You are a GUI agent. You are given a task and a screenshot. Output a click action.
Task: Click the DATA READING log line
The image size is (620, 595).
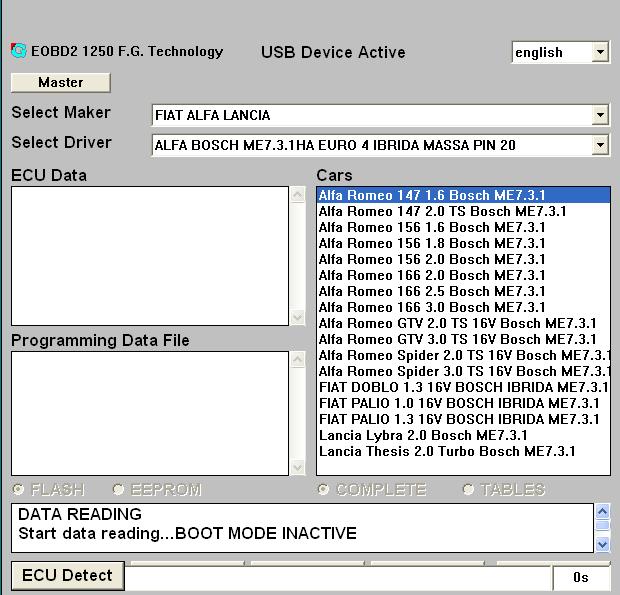80,514
